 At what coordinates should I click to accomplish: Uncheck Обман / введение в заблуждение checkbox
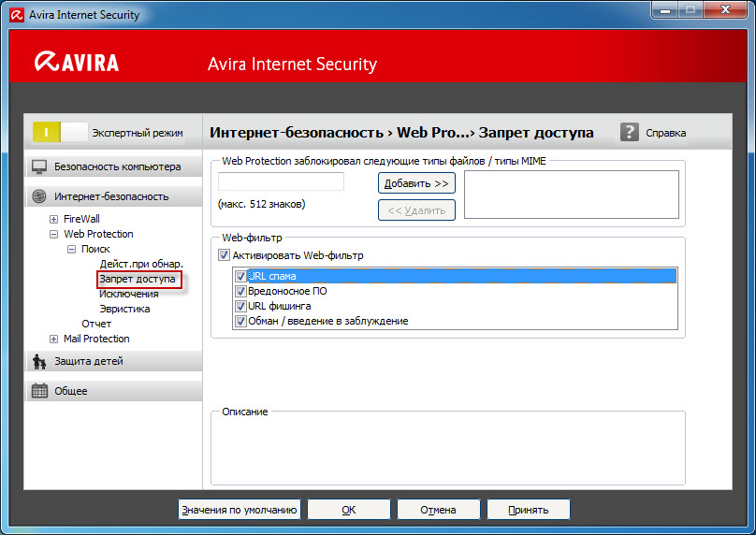point(240,321)
